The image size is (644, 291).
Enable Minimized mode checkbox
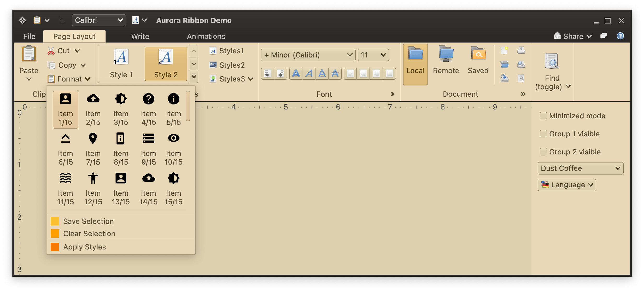543,116
